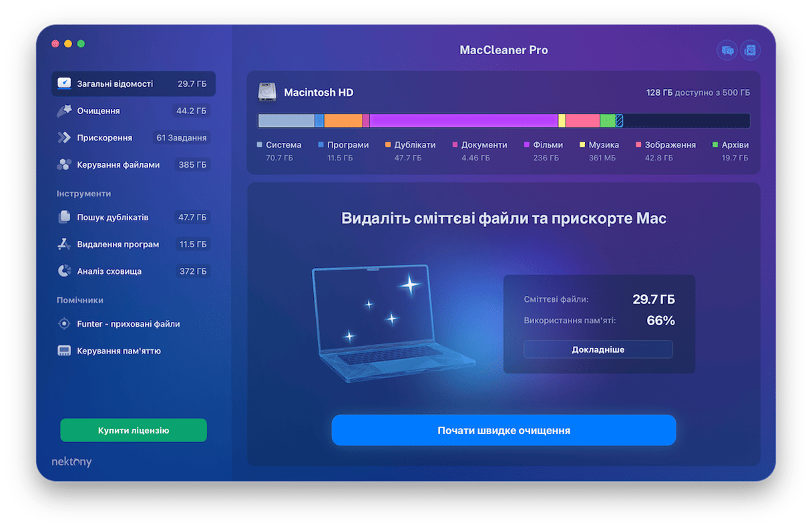Open the Прискорення speedup icon
Viewport: 812px width, 529px height.
tap(64, 138)
